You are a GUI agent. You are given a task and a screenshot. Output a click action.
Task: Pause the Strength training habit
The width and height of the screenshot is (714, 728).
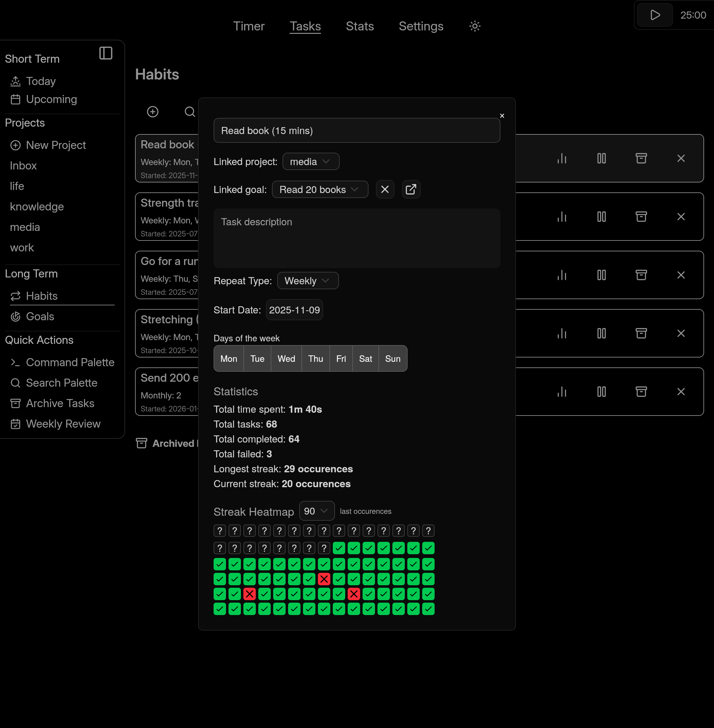601,217
